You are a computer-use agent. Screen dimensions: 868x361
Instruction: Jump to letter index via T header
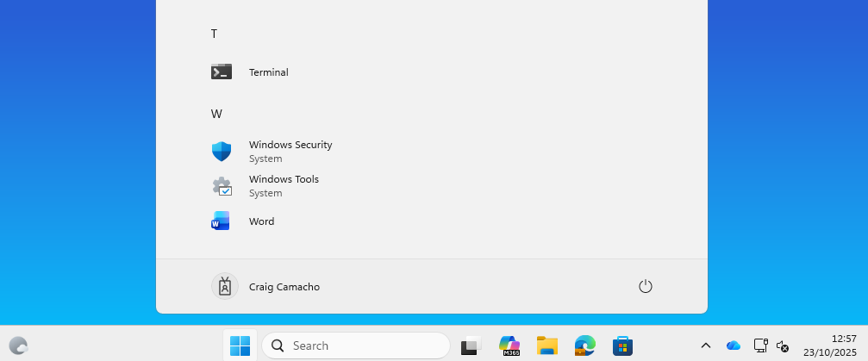(x=214, y=34)
